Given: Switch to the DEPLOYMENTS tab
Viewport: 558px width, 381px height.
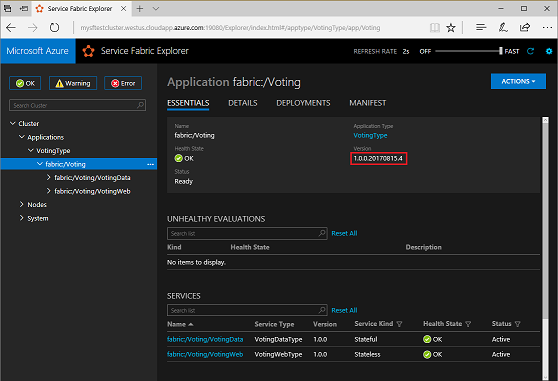Looking at the screenshot, I should pos(303,103).
